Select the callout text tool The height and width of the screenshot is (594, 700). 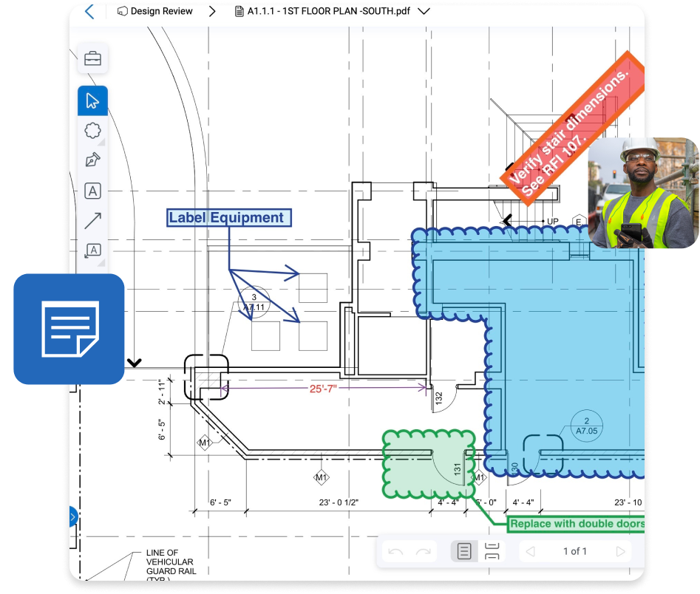[x=92, y=251]
